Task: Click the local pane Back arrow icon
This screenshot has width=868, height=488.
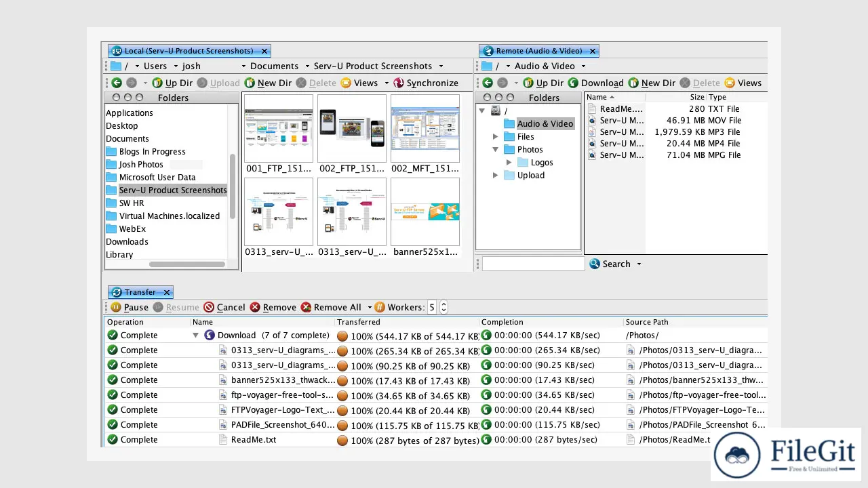Action: click(x=117, y=83)
